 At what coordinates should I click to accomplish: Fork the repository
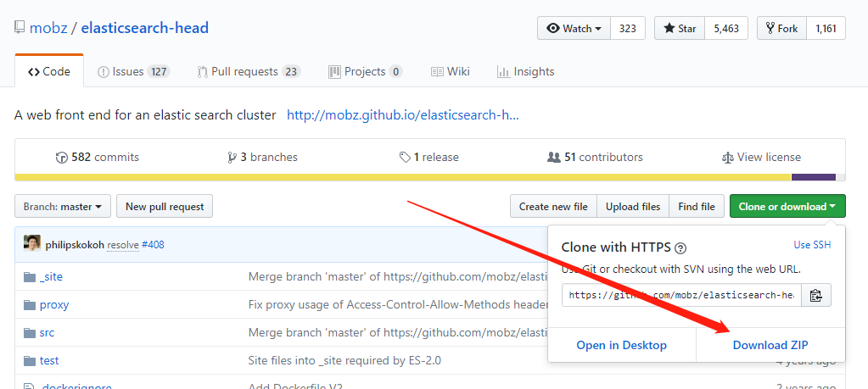pyautogui.click(x=781, y=28)
